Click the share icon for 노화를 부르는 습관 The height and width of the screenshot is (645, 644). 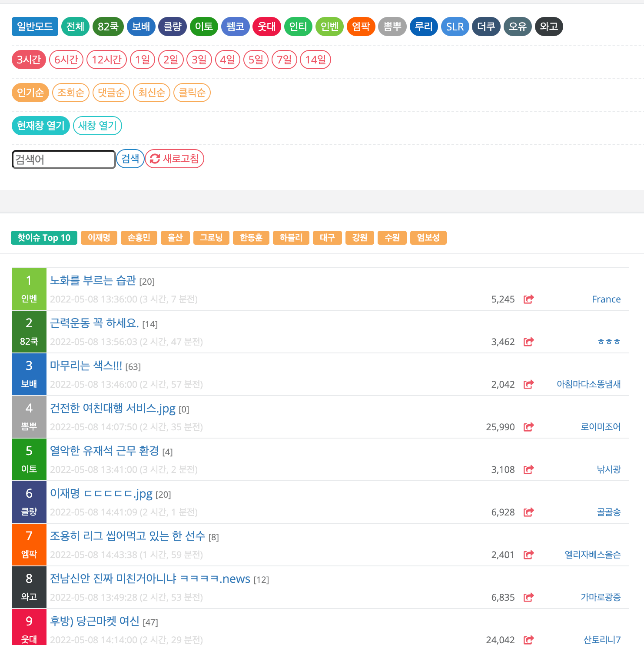528,299
